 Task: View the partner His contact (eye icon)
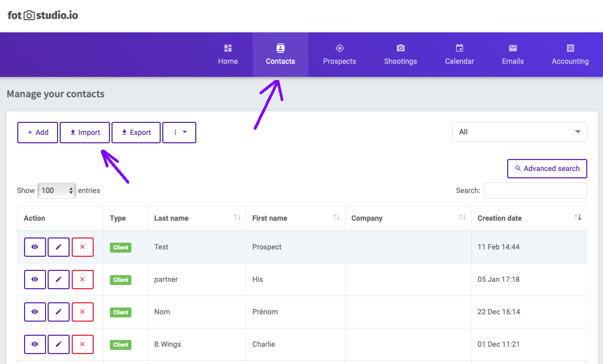pyautogui.click(x=35, y=279)
